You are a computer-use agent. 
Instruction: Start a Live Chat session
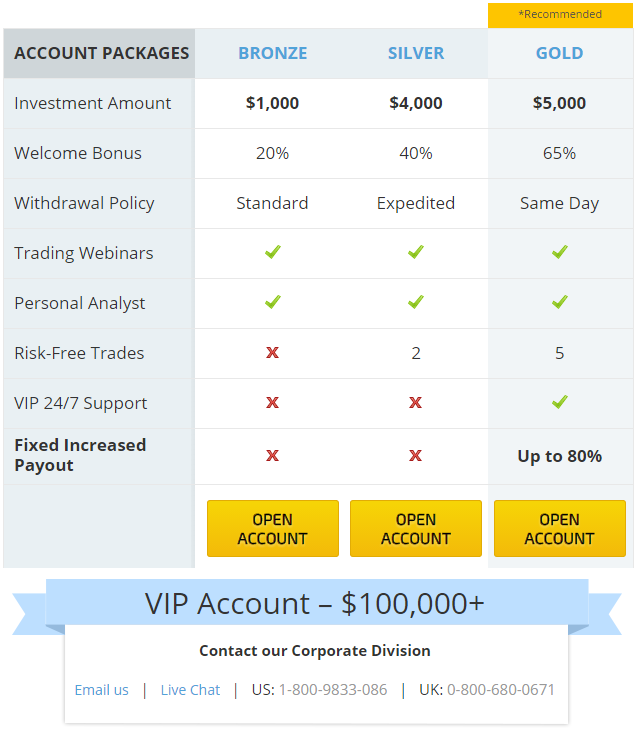(190, 690)
